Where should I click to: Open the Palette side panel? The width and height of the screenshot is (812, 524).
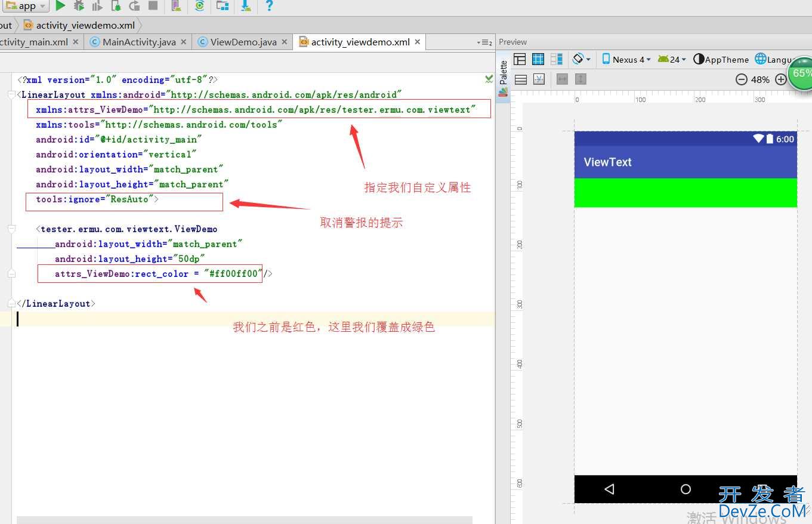pos(503,78)
